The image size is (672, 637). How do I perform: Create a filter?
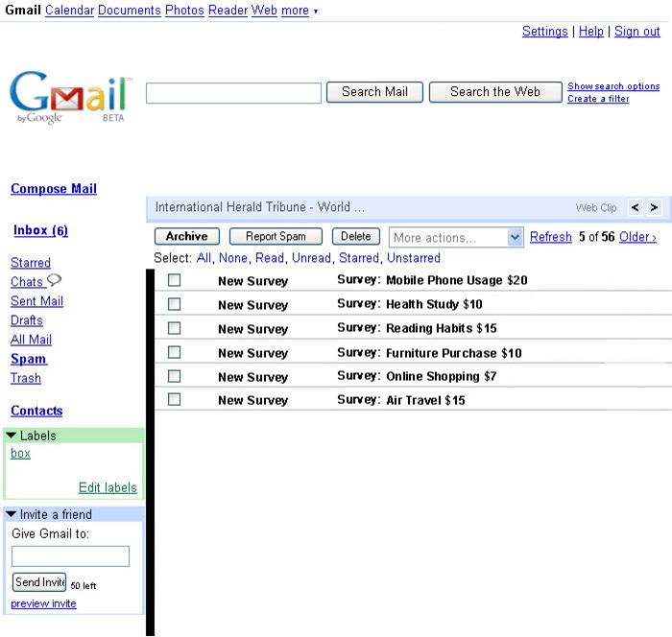pyautogui.click(x=598, y=99)
